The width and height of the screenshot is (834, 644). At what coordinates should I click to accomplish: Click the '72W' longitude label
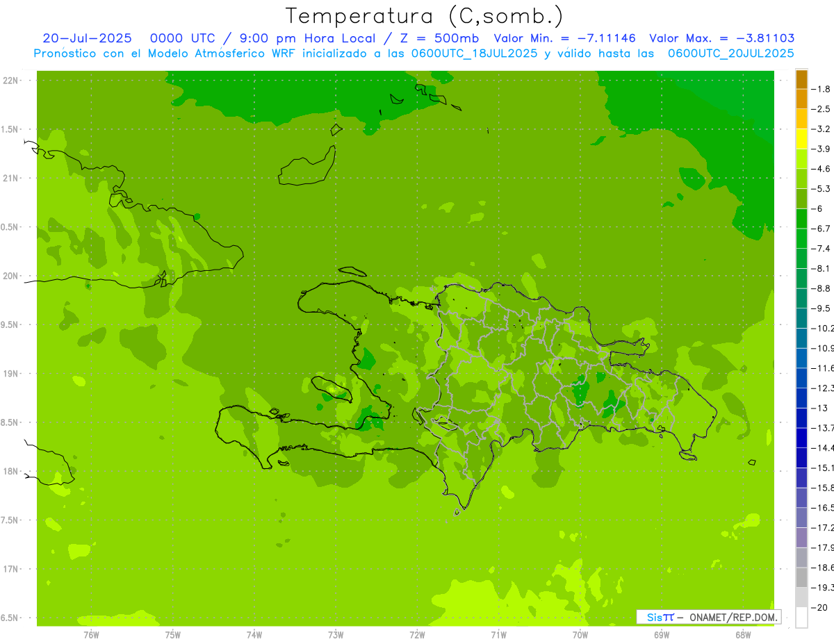coord(417,635)
